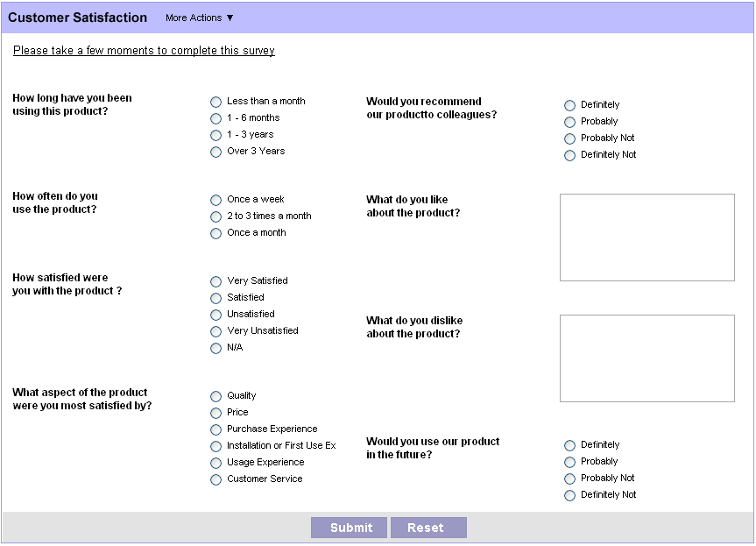
Task: Mark satisfaction as 'N/A'
Action: [x=216, y=348]
